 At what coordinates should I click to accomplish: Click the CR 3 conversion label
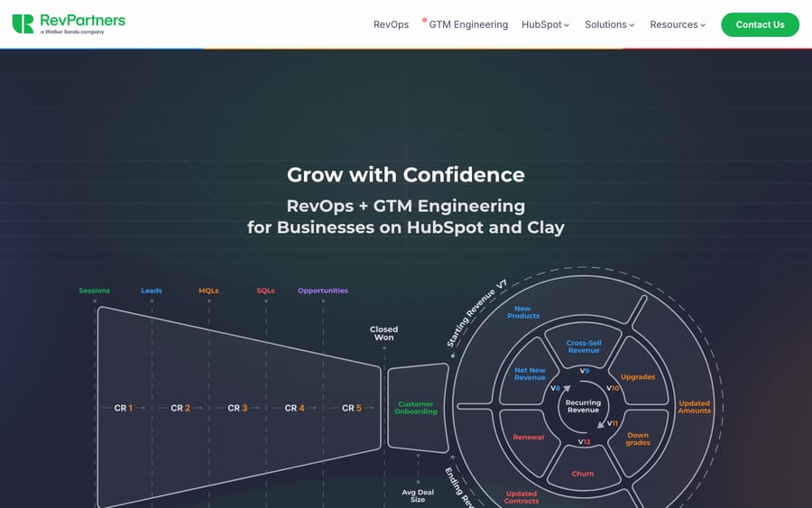[x=237, y=408]
